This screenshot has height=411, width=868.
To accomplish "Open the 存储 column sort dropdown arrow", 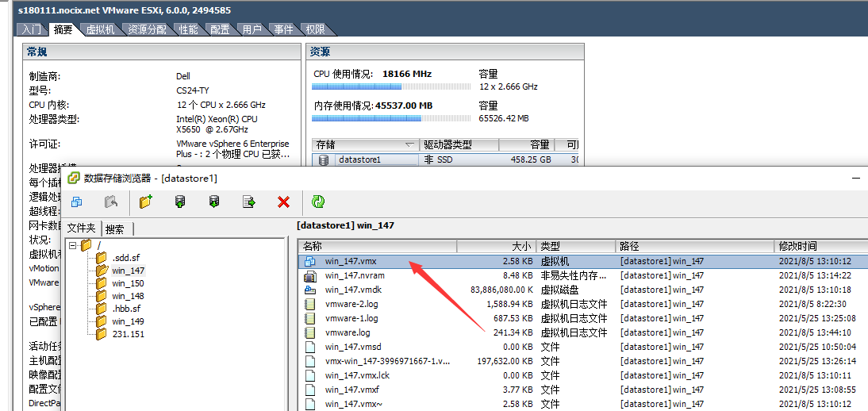I will click(409, 145).
